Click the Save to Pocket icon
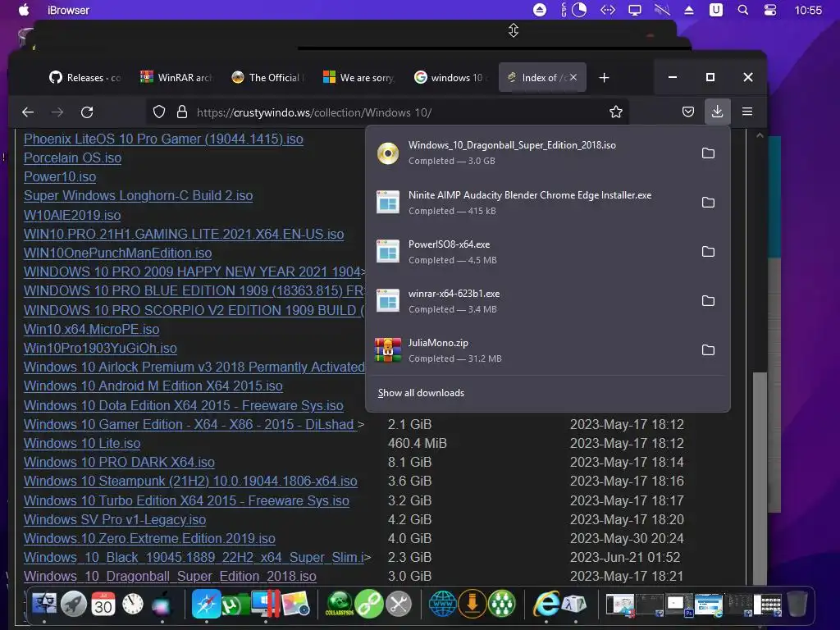The image size is (840, 630). click(688, 112)
